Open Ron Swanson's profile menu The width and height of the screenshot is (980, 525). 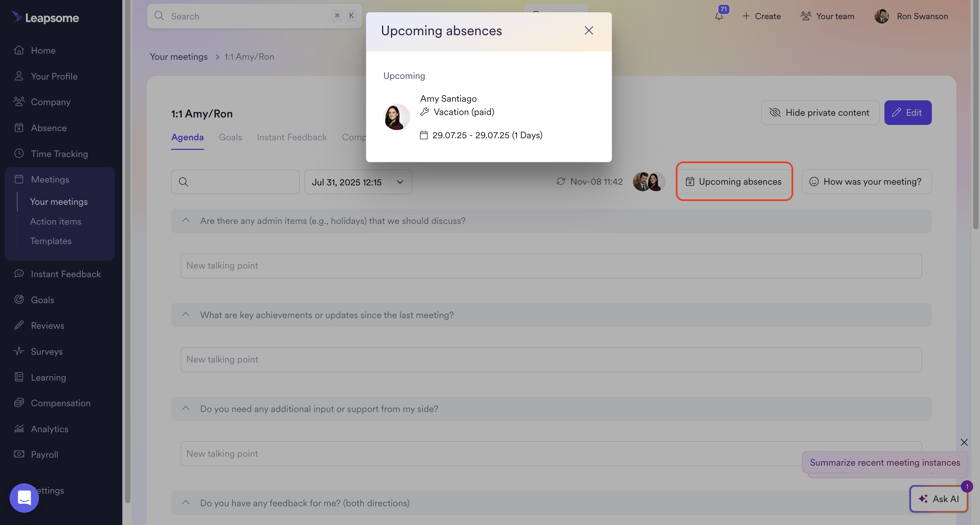[x=911, y=16]
